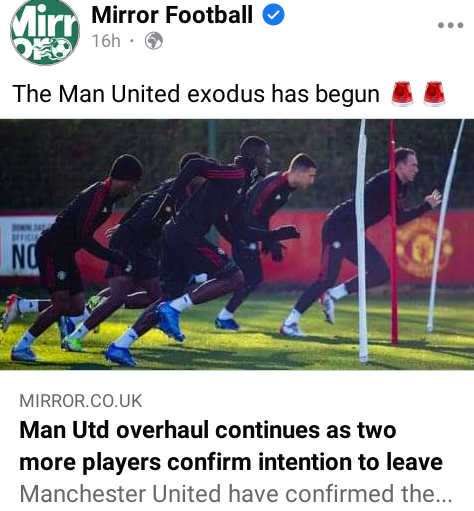Open the "Man Utd overhaul continues" headline
The width and height of the screenshot is (474, 511).
231,446
